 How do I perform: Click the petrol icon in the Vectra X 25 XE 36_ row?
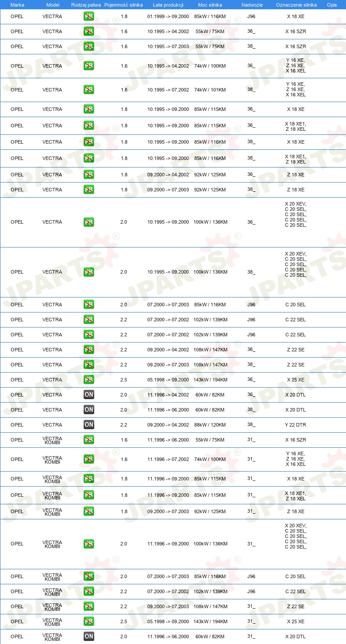point(89,380)
